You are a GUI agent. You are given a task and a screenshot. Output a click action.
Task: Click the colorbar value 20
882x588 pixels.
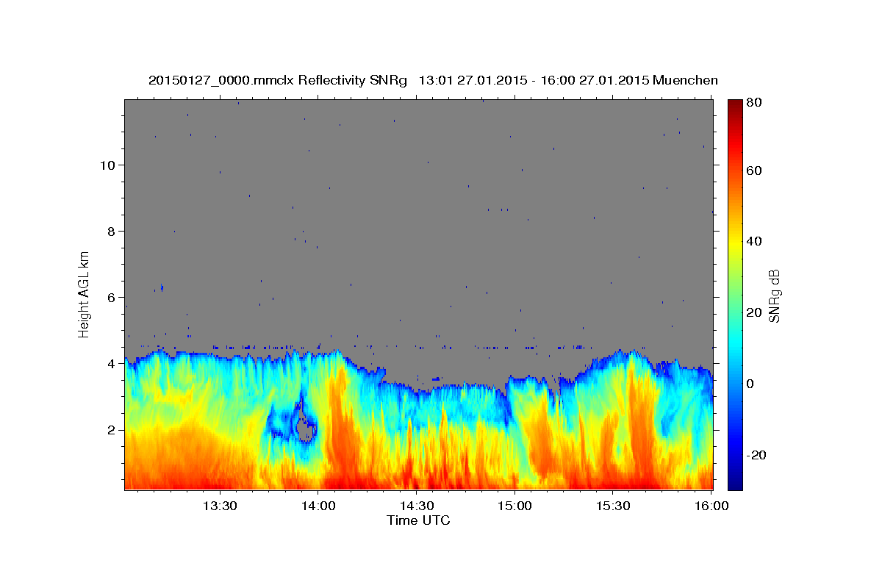[756, 312]
